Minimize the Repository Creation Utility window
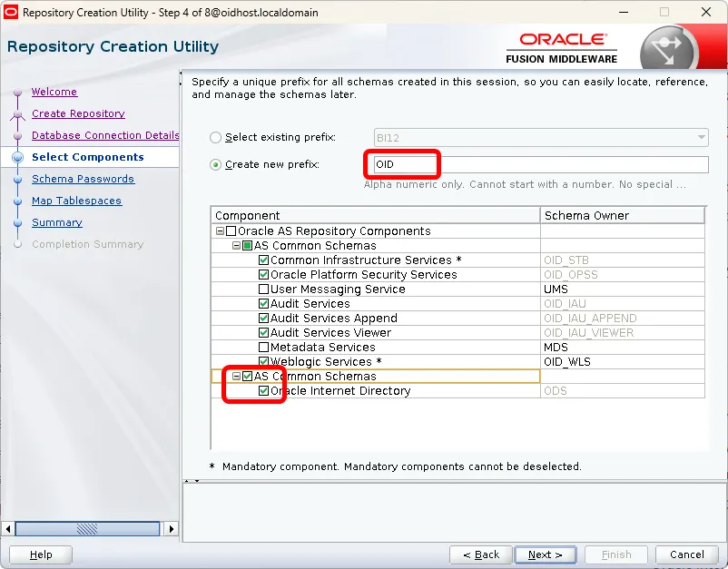The height and width of the screenshot is (569, 728). click(624, 12)
